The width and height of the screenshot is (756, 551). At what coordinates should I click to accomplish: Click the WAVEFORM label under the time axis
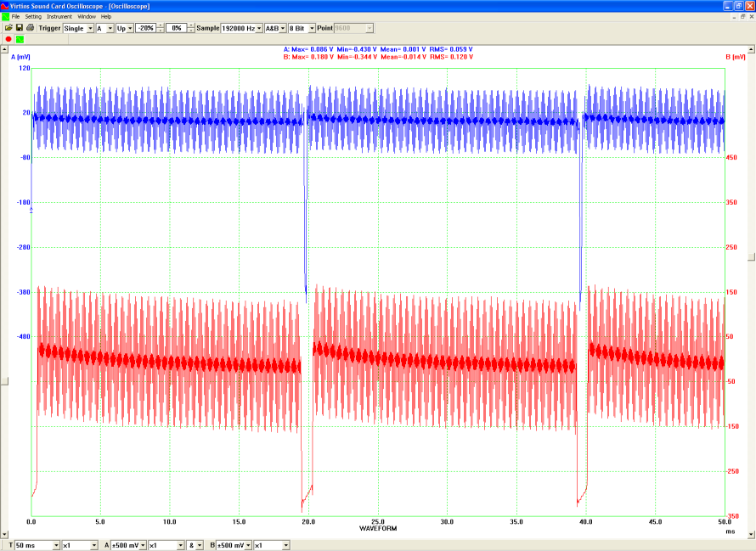(378, 528)
